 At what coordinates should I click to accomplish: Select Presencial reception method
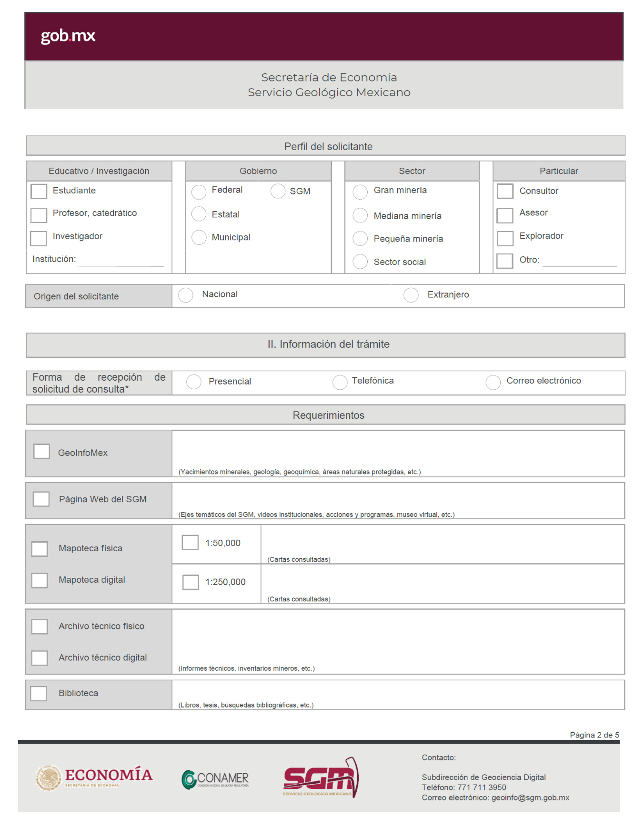click(x=194, y=382)
